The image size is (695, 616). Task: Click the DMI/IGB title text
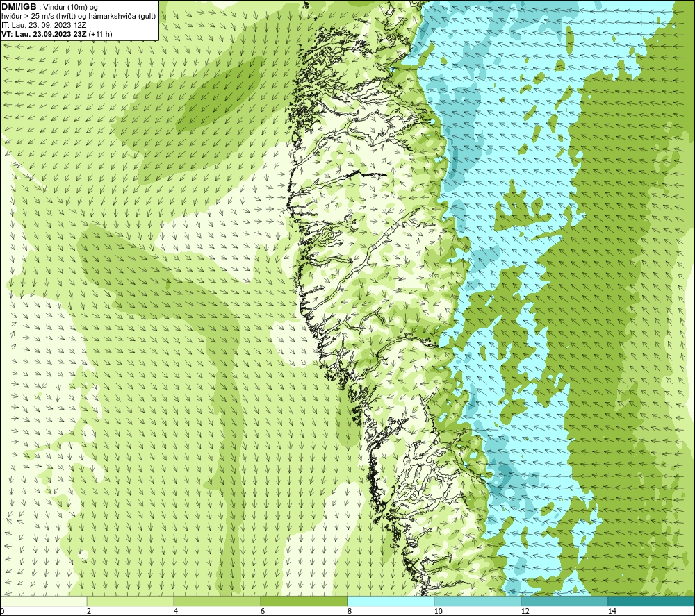point(19,7)
